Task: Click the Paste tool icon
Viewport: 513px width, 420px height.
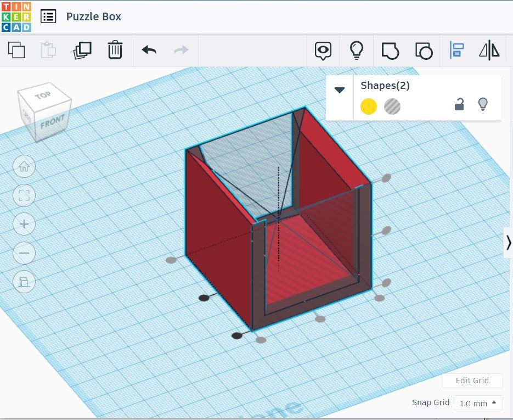Action: pyautogui.click(x=48, y=50)
